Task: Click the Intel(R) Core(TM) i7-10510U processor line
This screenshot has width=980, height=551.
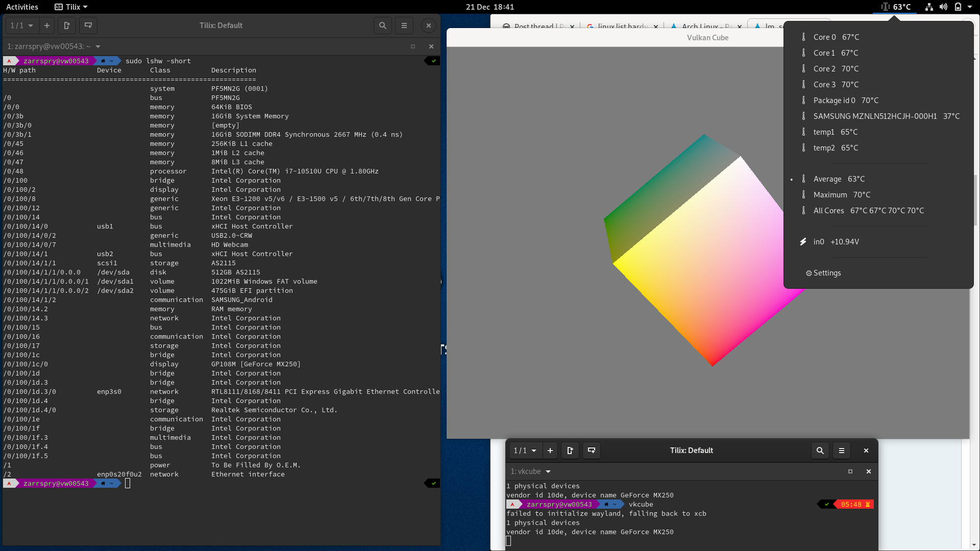Action: (x=295, y=171)
